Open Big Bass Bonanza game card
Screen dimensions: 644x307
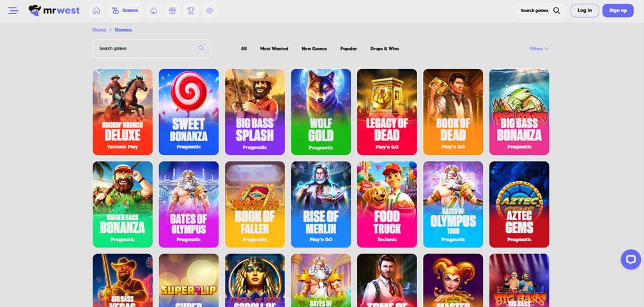519,112
